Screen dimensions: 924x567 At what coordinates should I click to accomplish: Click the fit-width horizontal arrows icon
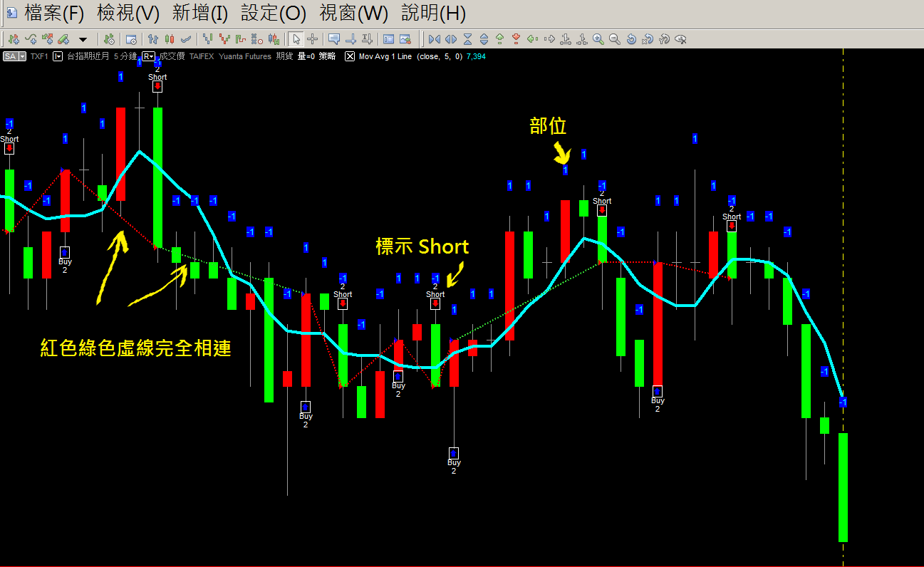tap(566, 39)
